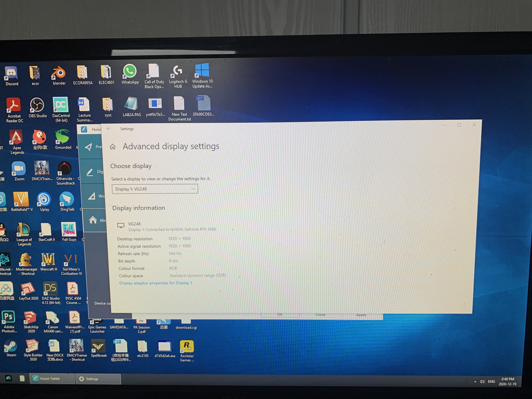Open the Display 1: VG248 dropdown
The image size is (532, 399).
pos(155,189)
